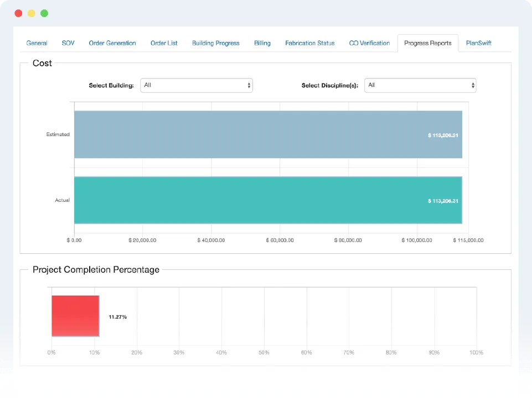Screen dimensions: 532x412
Task: Click the Select Discipline(s) stepper arrows
Action: point(473,85)
